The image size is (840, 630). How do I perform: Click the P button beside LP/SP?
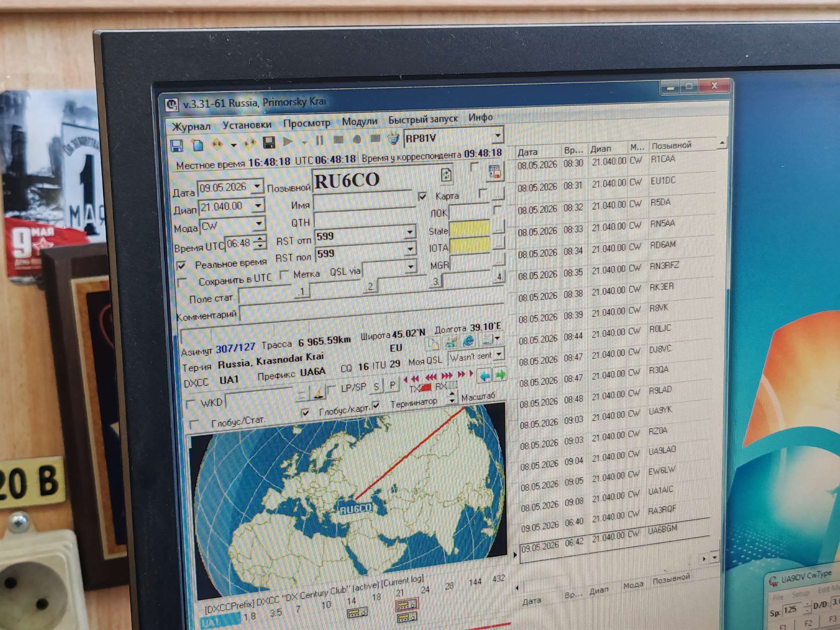pos(393,385)
